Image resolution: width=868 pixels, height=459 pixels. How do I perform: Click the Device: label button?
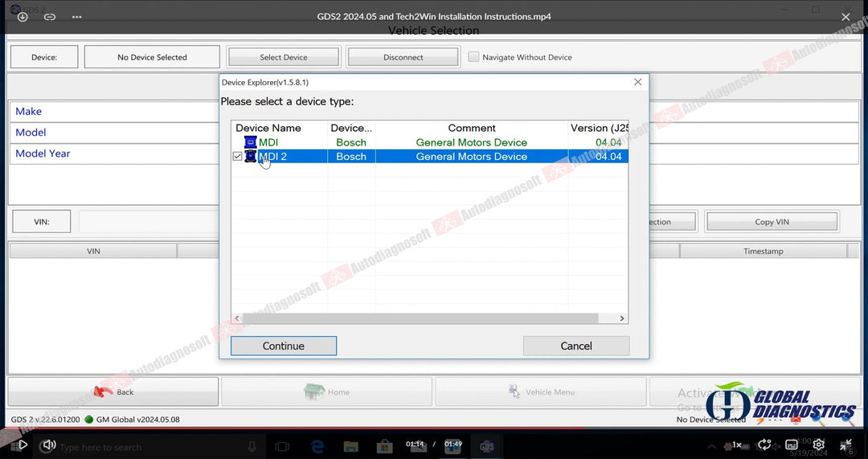(44, 57)
